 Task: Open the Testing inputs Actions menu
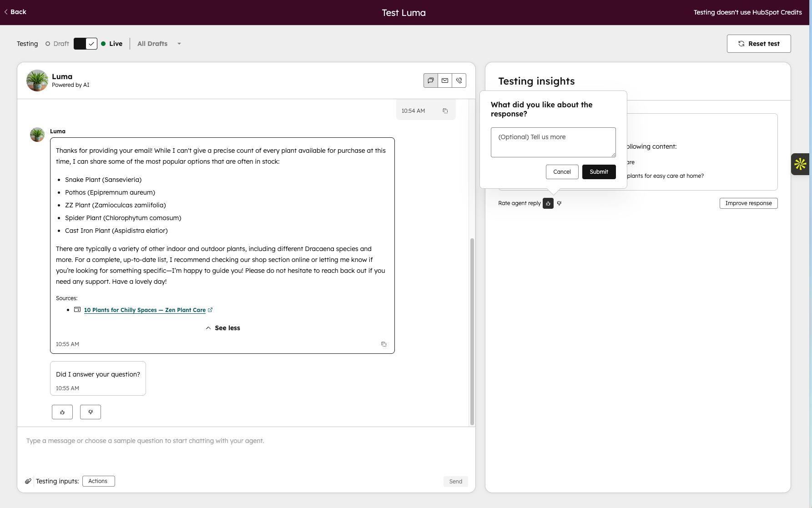pos(98,481)
